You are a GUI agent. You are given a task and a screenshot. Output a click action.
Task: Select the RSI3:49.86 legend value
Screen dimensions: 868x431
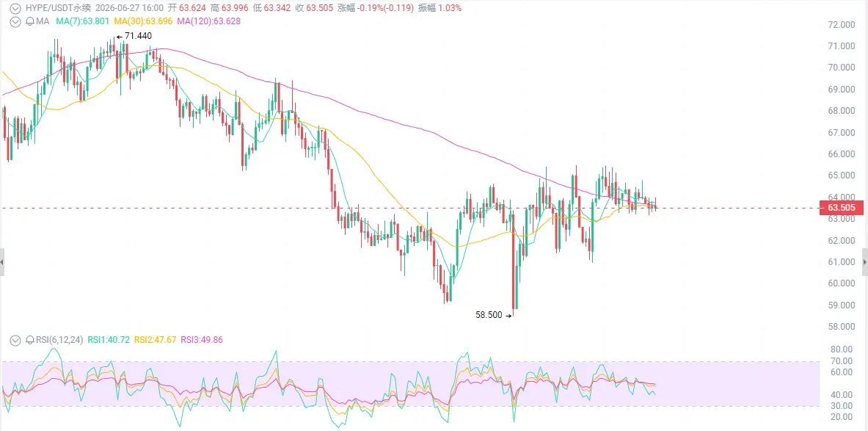pyautogui.click(x=202, y=340)
